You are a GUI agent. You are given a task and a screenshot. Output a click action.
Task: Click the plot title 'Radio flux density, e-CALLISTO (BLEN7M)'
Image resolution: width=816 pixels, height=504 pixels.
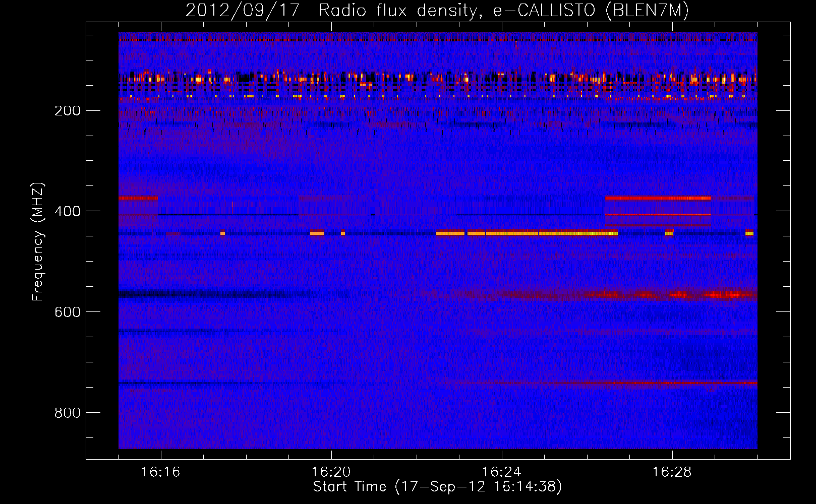(x=503, y=11)
